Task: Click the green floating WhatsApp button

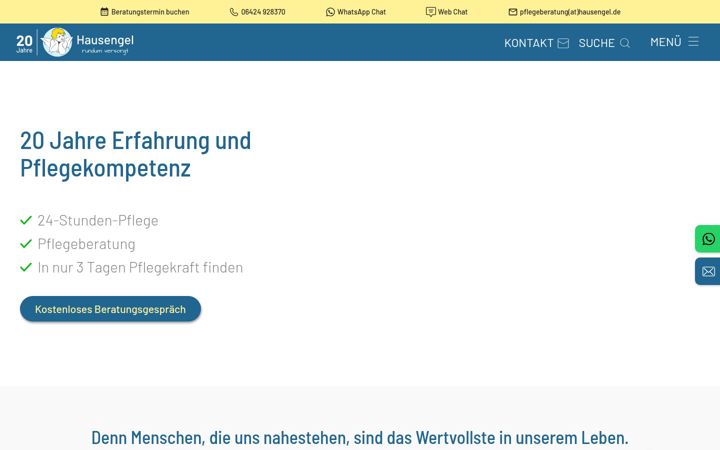Action: (x=708, y=239)
